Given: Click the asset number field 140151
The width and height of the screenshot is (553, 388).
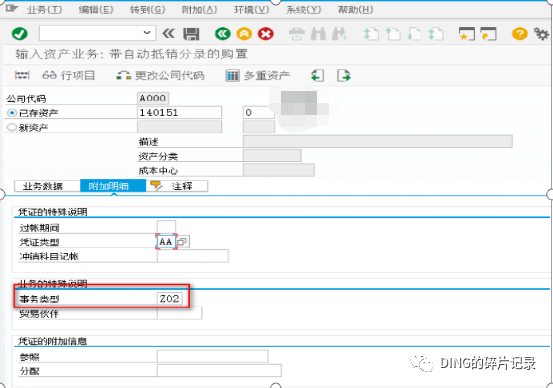Looking at the screenshot, I should click(x=180, y=113).
